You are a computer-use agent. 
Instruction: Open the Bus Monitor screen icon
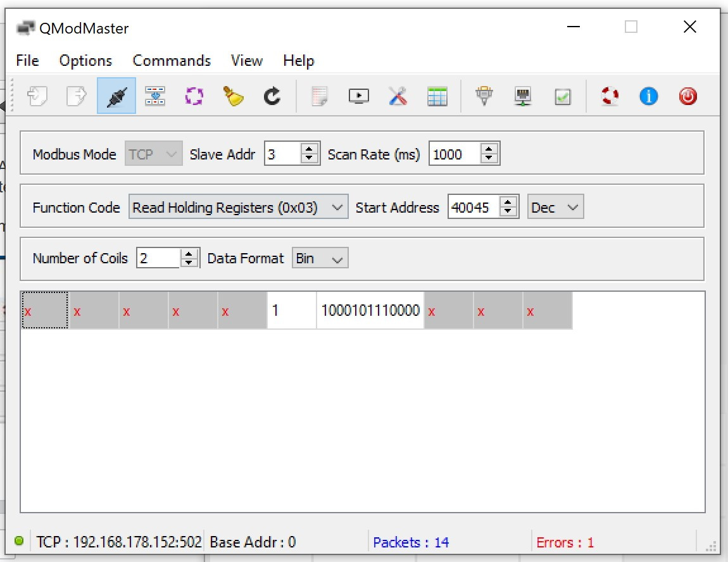pos(359,96)
